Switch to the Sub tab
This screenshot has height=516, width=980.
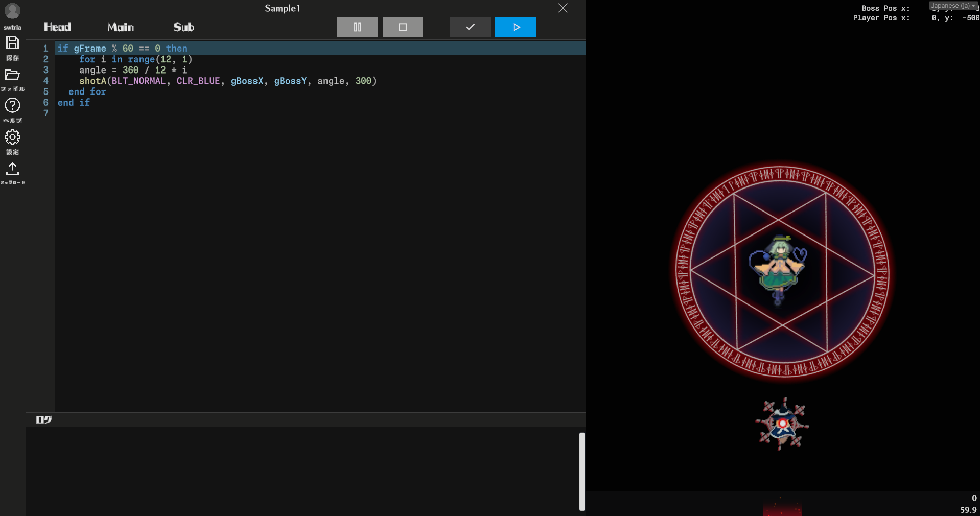pos(184,27)
